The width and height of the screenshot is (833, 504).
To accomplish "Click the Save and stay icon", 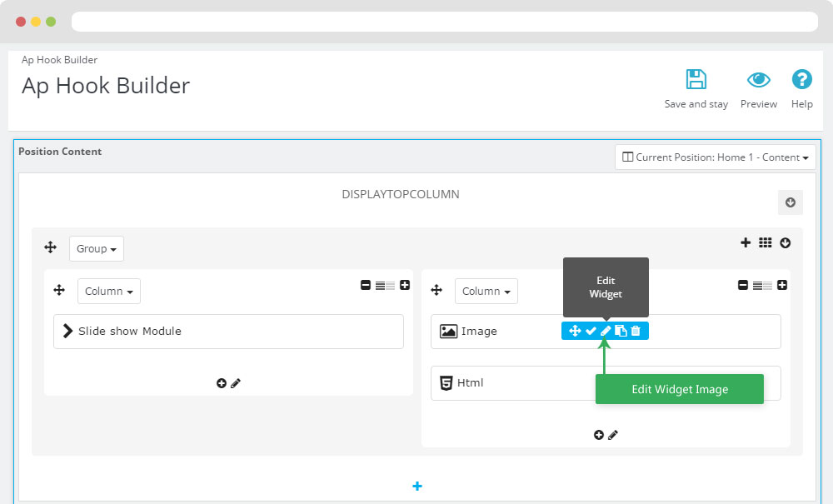I will pos(696,80).
